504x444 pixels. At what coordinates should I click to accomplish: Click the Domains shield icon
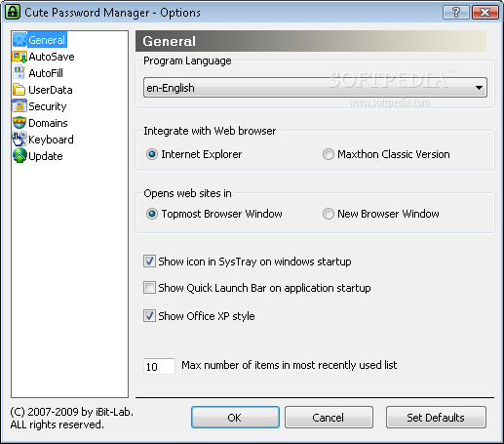pyautogui.click(x=19, y=123)
